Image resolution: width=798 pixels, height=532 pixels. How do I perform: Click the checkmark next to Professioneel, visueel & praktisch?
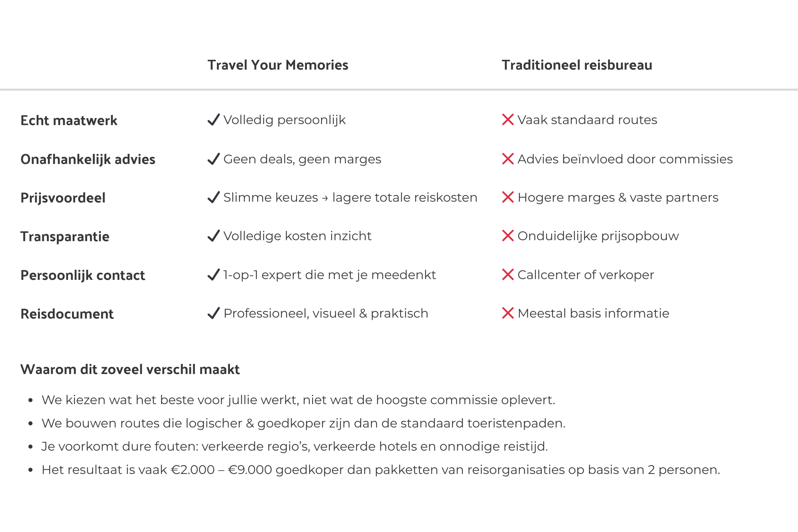point(214,313)
